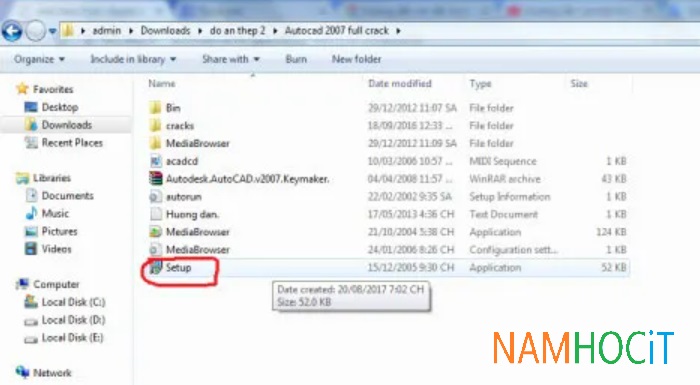Sort files by the Date modified column
700x385 pixels.
400,84
